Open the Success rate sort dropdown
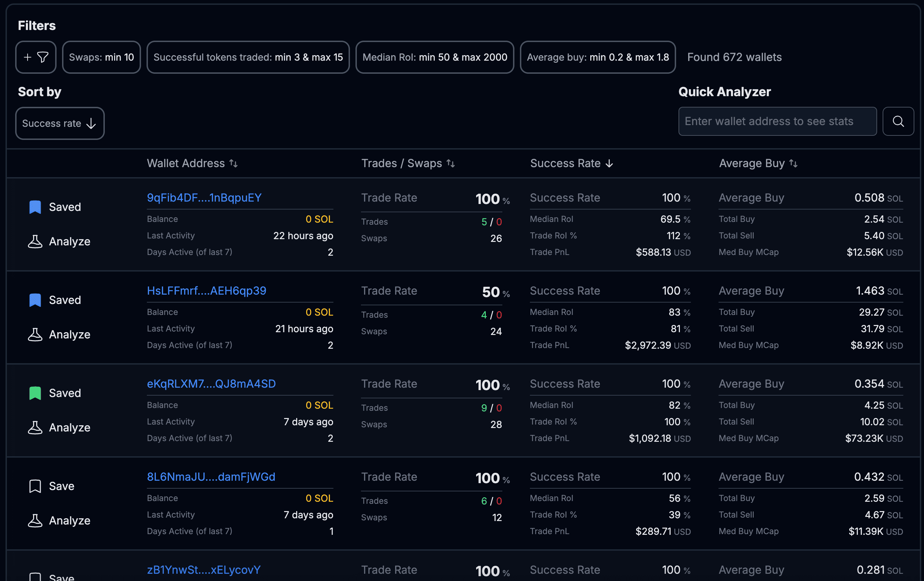This screenshot has width=924, height=581. tap(60, 123)
